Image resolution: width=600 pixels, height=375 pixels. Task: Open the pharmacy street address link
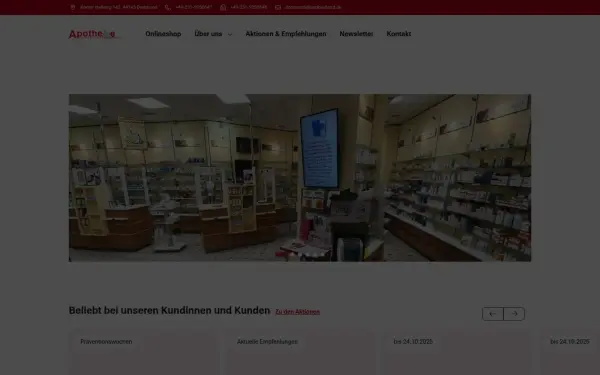(x=119, y=7)
